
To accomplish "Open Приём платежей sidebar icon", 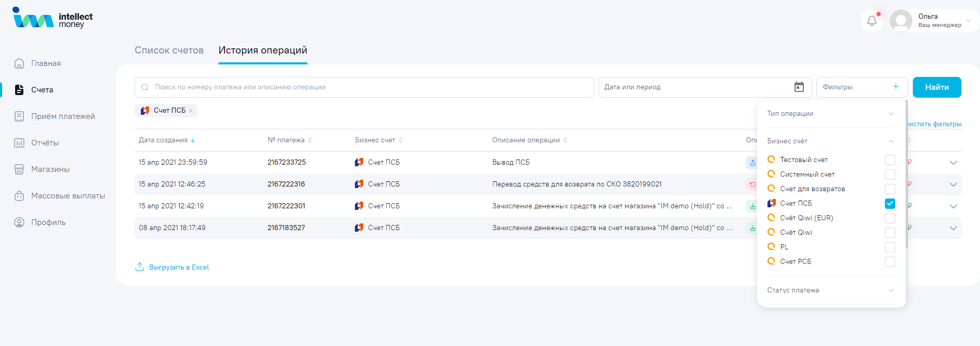I will pyautogui.click(x=19, y=116).
